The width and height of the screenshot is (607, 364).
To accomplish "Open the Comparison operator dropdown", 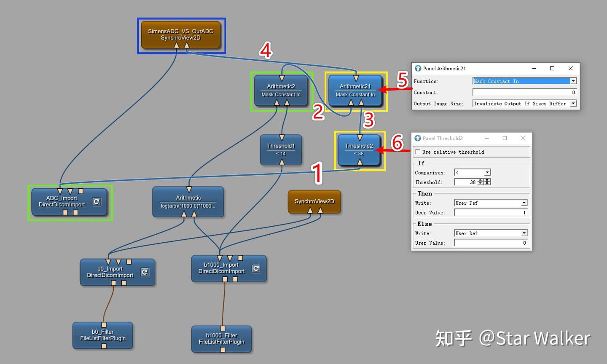I will click(x=472, y=172).
